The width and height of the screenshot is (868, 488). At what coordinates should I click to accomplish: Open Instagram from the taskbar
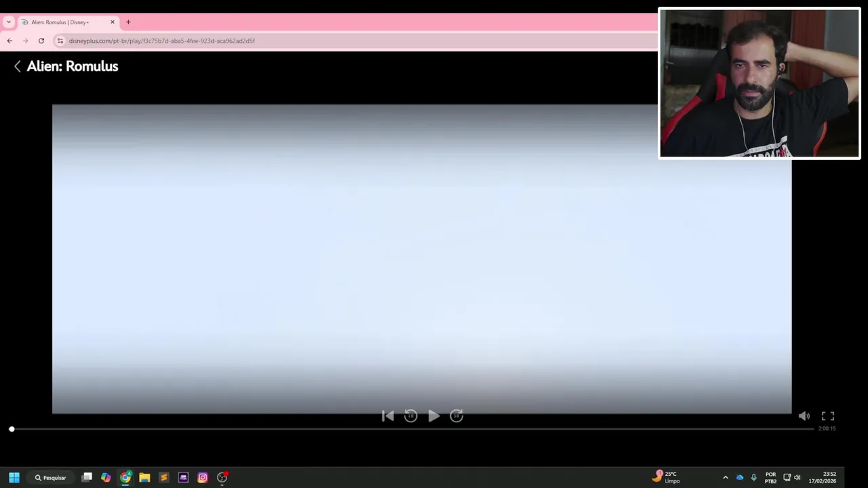pyautogui.click(x=202, y=477)
